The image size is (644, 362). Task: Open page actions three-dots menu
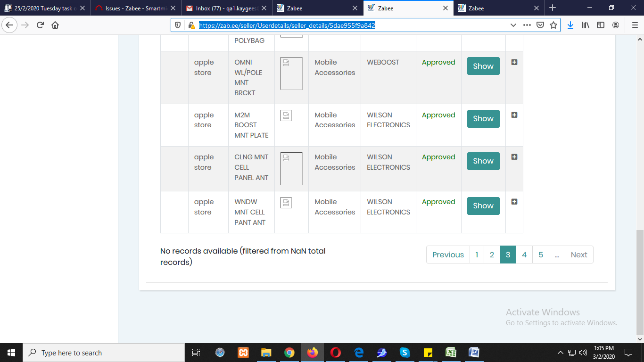click(x=527, y=25)
